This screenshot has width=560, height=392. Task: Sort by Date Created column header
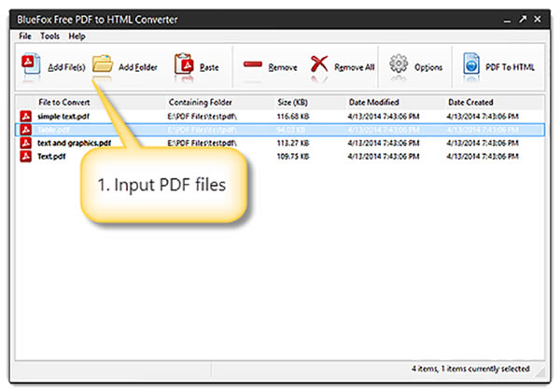[470, 102]
